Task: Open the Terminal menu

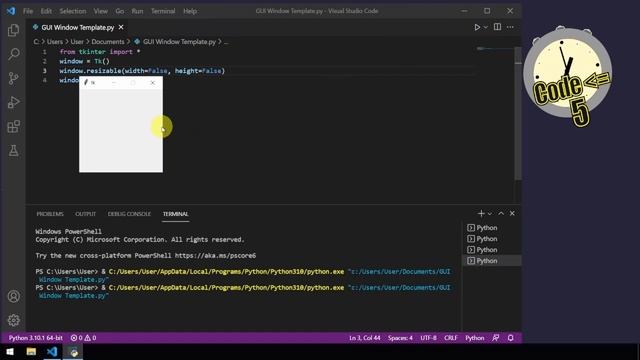Action: coord(163,11)
